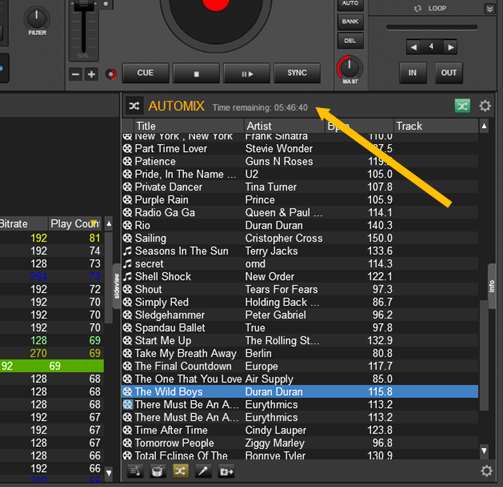This screenshot has width=503, height=487.
Task: Click the red pitch reset icon
Action: click(x=111, y=74)
